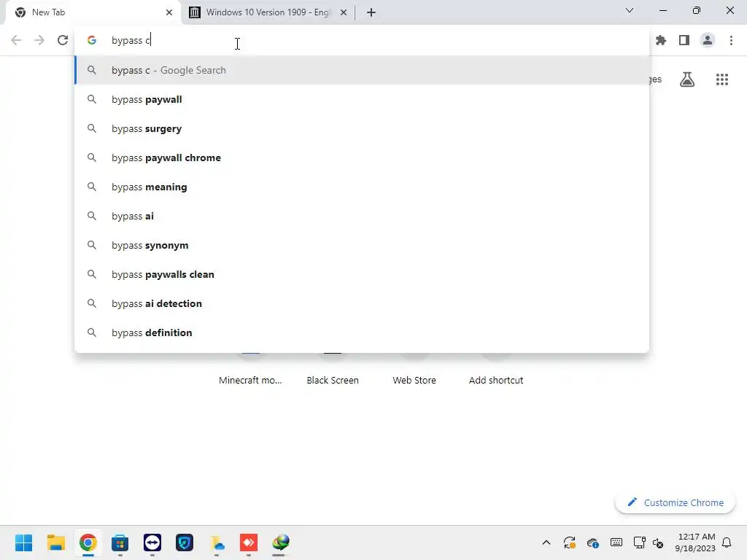
Task: Click the muted volume tray icon
Action: [x=658, y=542]
